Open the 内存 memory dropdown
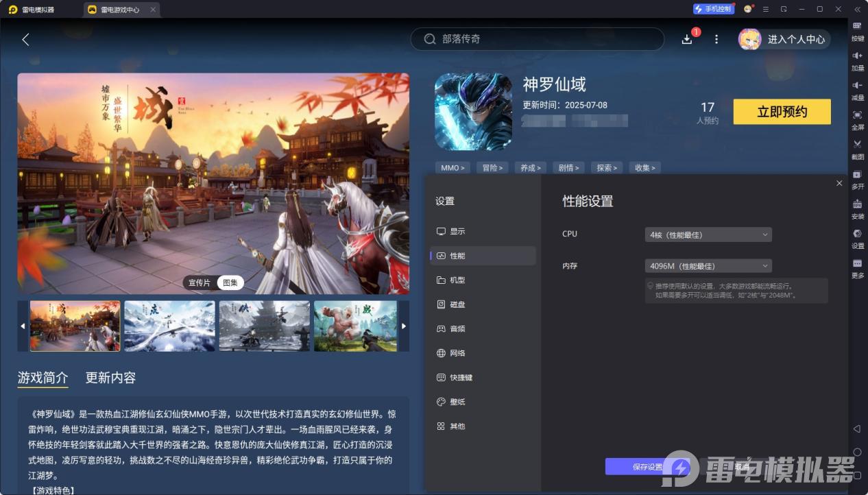The width and height of the screenshot is (868, 495). tap(708, 266)
